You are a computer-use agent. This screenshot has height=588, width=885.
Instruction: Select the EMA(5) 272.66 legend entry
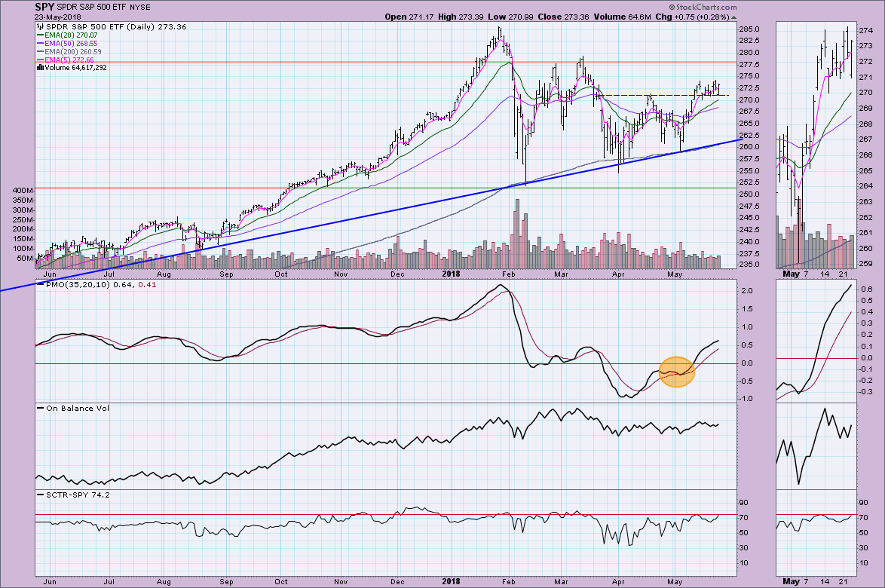[65, 60]
